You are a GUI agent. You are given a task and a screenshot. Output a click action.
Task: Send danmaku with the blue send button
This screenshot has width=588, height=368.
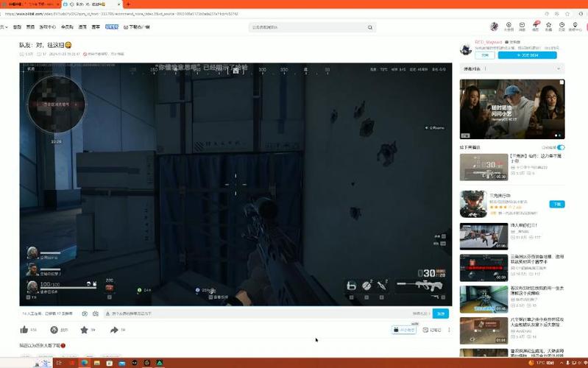[441, 314]
